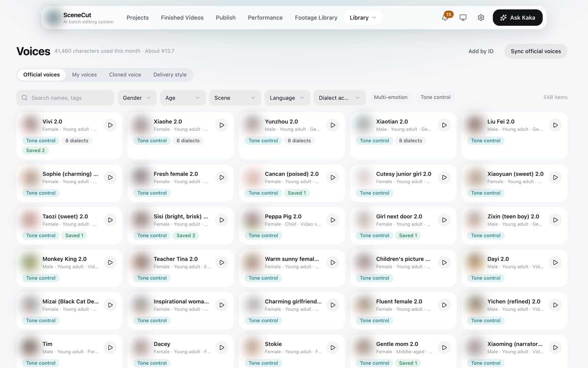Click the Xiaotian 2.0 avatar thumbnail
This screenshot has height=368, width=588.
tap(364, 125)
